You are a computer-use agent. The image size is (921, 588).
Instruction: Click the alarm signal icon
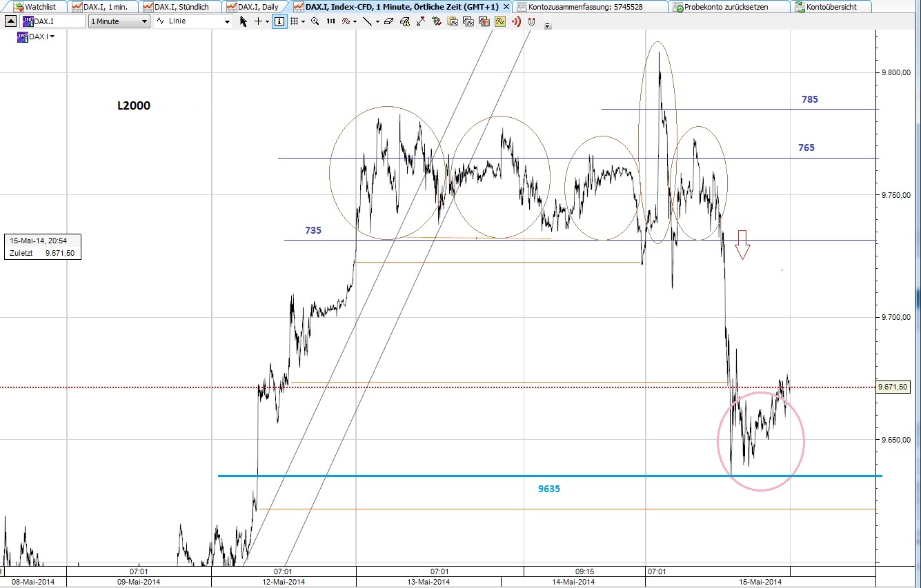point(516,21)
